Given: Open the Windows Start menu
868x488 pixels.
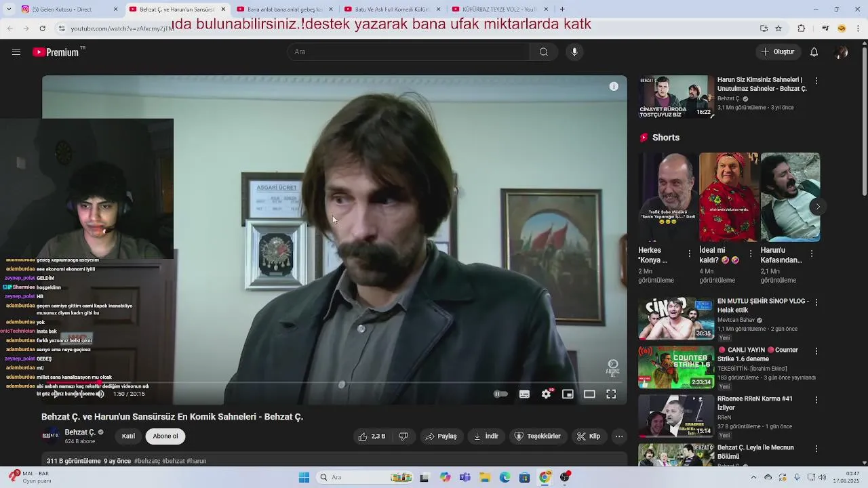Looking at the screenshot, I should [x=304, y=477].
